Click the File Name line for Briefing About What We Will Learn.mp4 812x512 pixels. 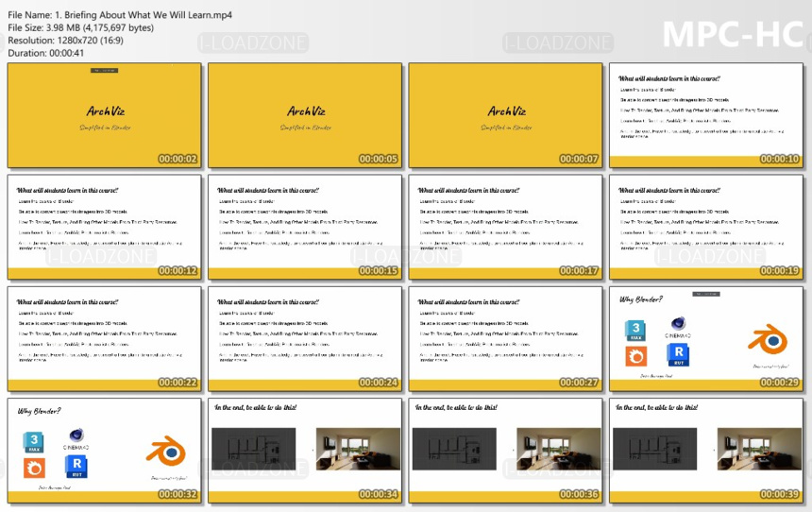(x=120, y=15)
